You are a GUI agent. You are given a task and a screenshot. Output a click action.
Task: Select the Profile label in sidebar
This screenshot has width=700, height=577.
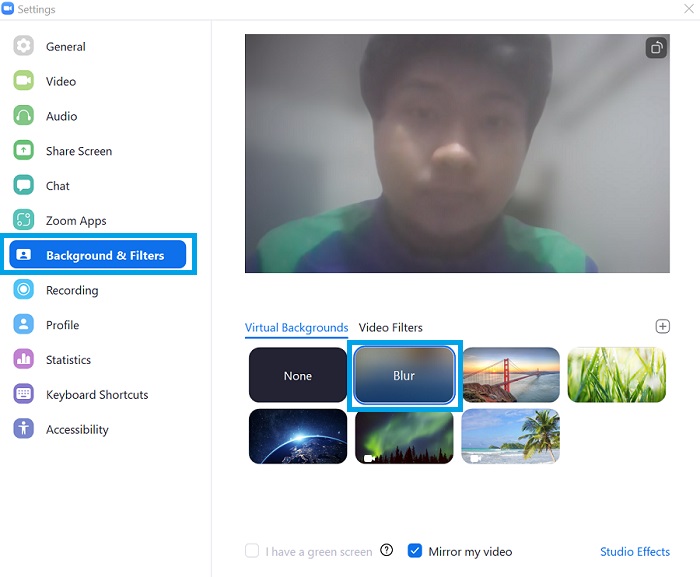62,325
